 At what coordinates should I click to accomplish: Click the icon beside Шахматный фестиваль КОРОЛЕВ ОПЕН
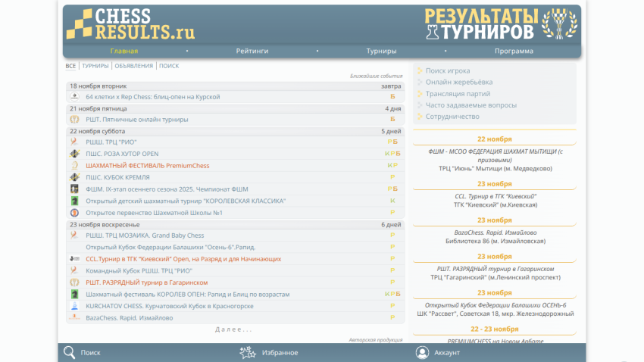click(x=74, y=295)
